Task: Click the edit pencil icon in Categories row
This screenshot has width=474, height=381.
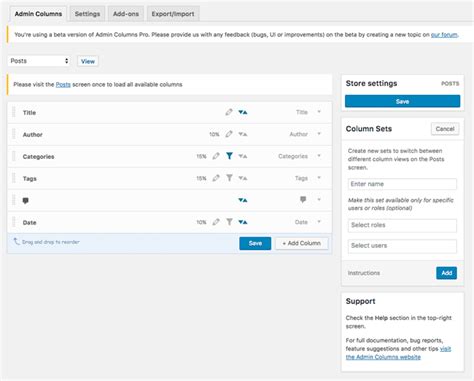Action: pyautogui.click(x=216, y=156)
